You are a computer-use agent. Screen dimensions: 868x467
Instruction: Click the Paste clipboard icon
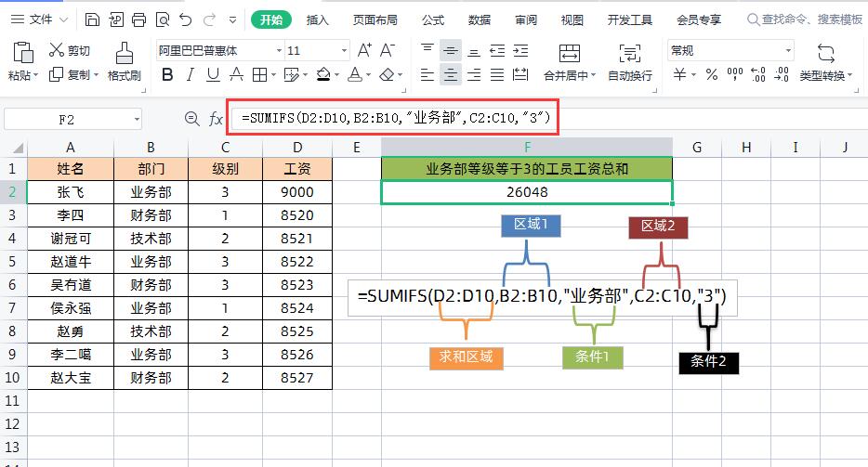tap(22, 53)
